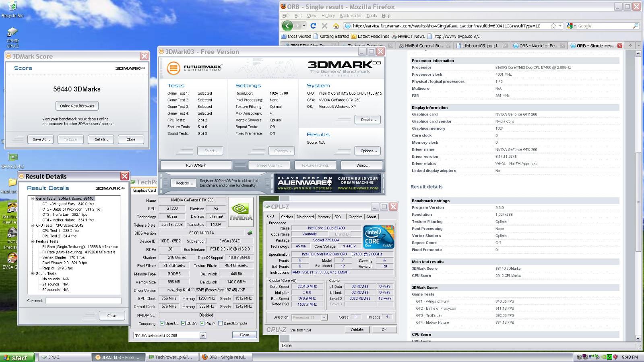The height and width of the screenshot is (362, 644).
Task: Open the GPU selection dropdown in GPU-Z
Action: pyautogui.click(x=203, y=335)
